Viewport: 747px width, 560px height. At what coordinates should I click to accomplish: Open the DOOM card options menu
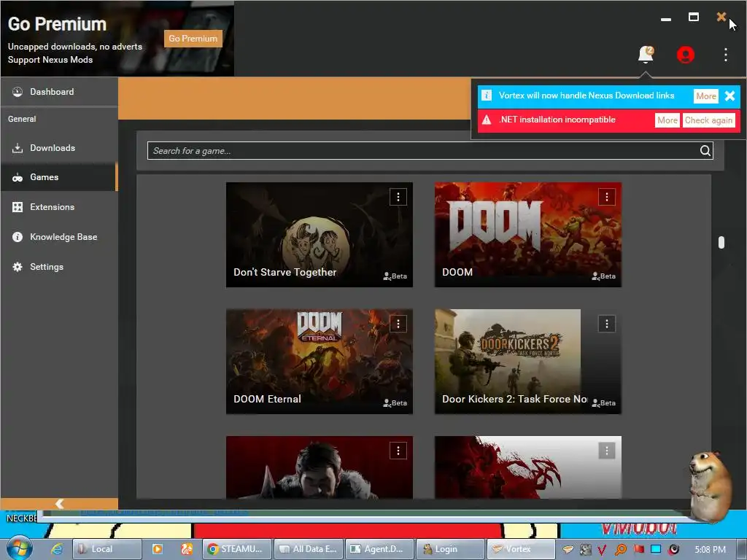coord(606,197)
